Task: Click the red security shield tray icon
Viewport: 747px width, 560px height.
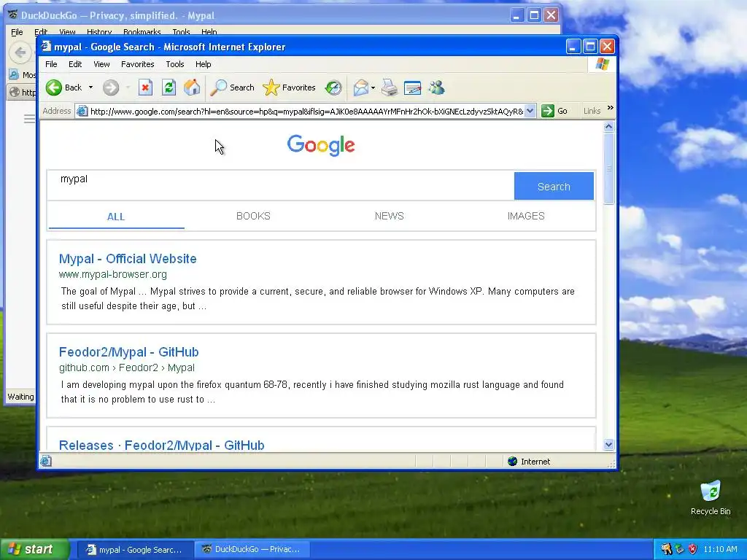Action: pyautogui.click(x=692, y=549)
